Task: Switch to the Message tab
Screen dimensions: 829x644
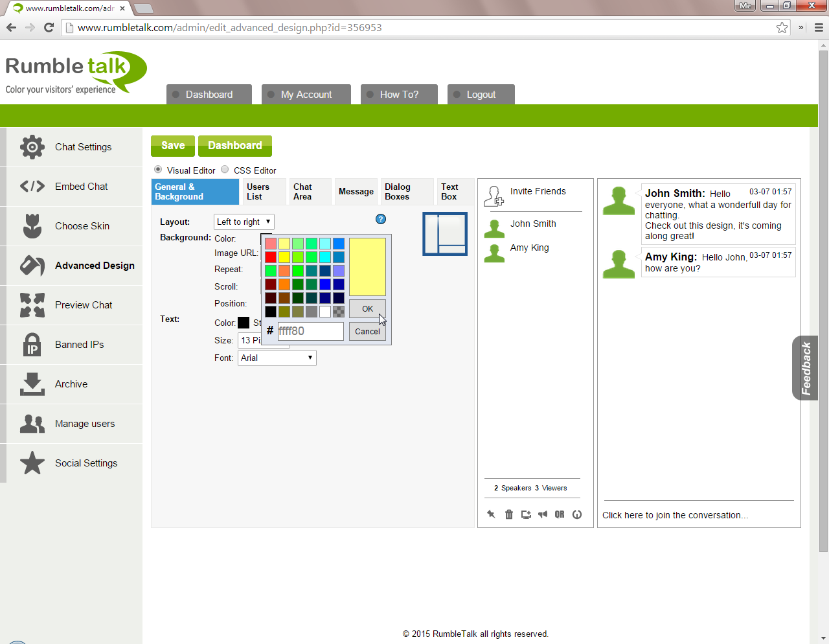Action: 356,192
